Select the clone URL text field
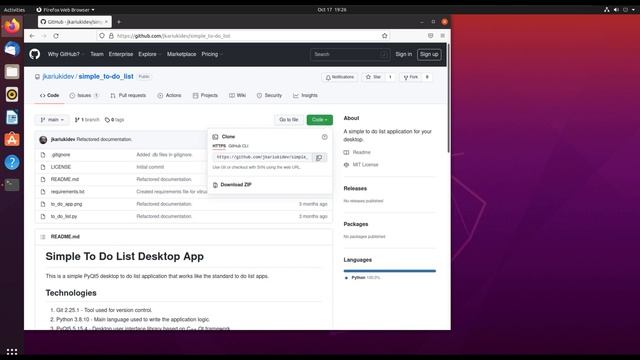Screen dimensions: 640x360 pos(263,157)
